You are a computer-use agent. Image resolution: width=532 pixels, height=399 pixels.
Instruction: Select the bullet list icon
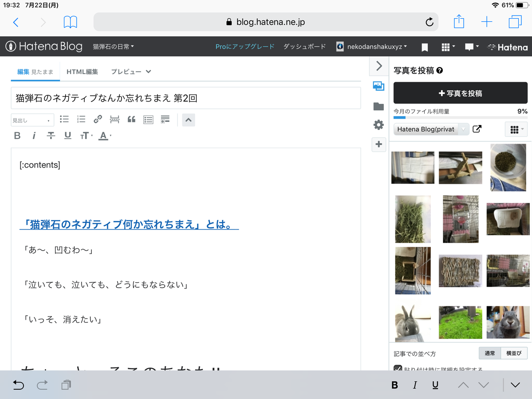[64, 119]
